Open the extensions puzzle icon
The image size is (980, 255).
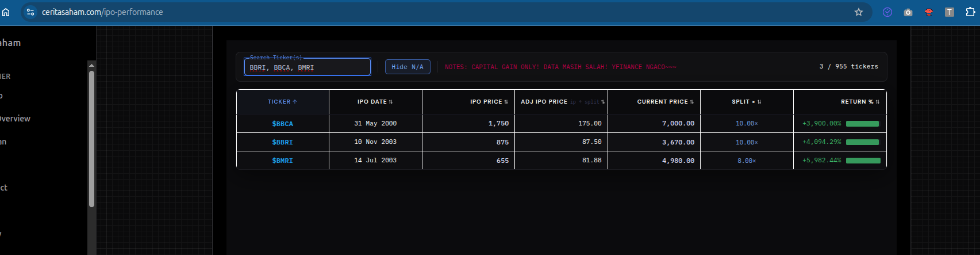click(970, 12)
